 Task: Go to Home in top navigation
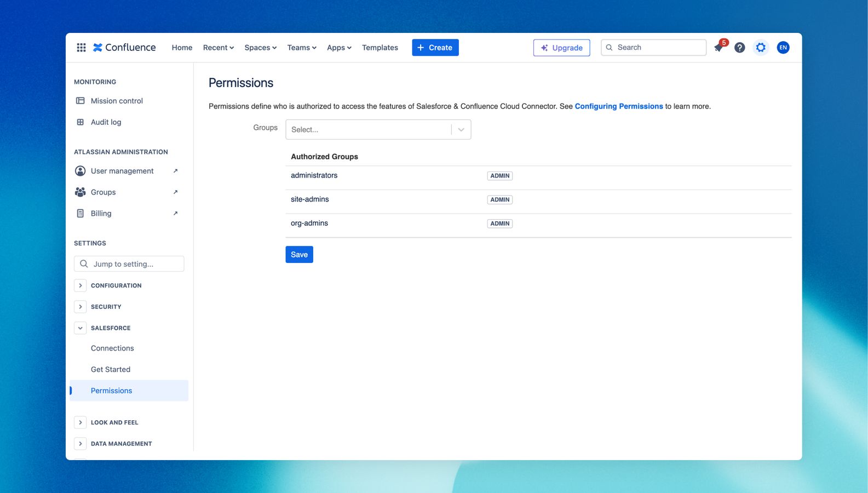click(182, 48)
